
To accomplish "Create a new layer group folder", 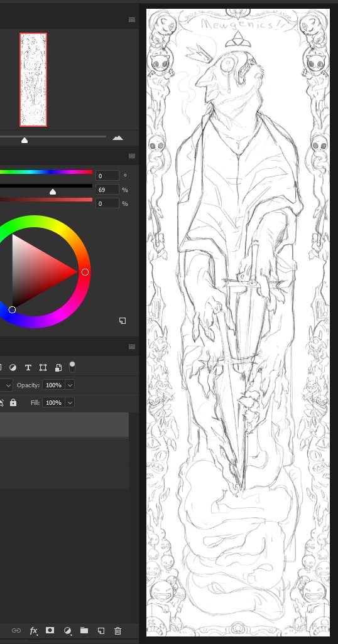I will tap(84, 630).
